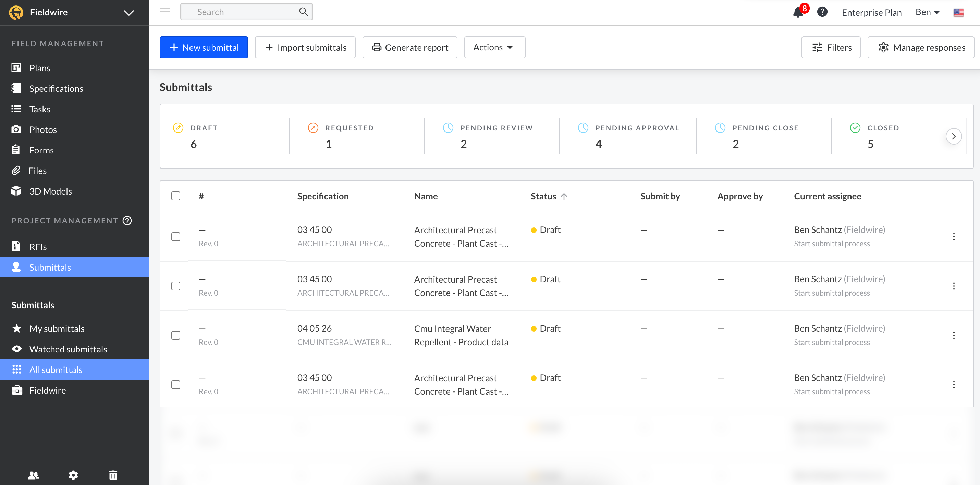Open settings gear in the sidebar footer
Viewport: 980px width, 485px height.
click(x=73, y=475)
